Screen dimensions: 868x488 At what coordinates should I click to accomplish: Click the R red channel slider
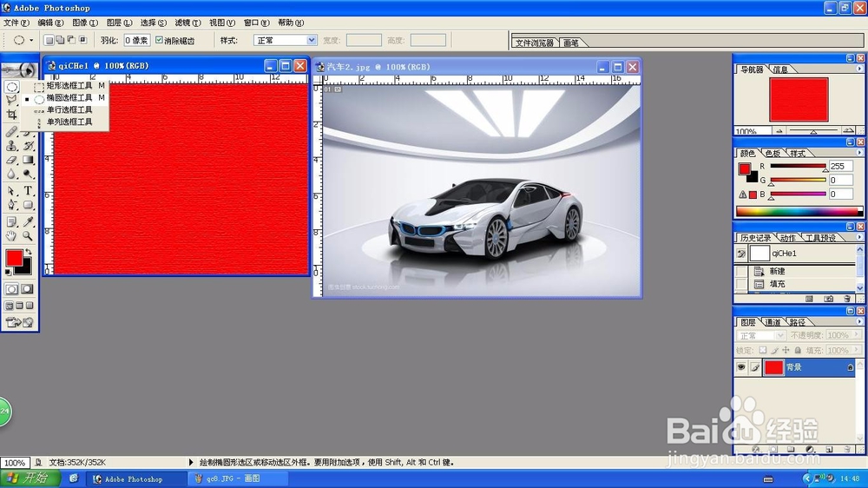798,166
